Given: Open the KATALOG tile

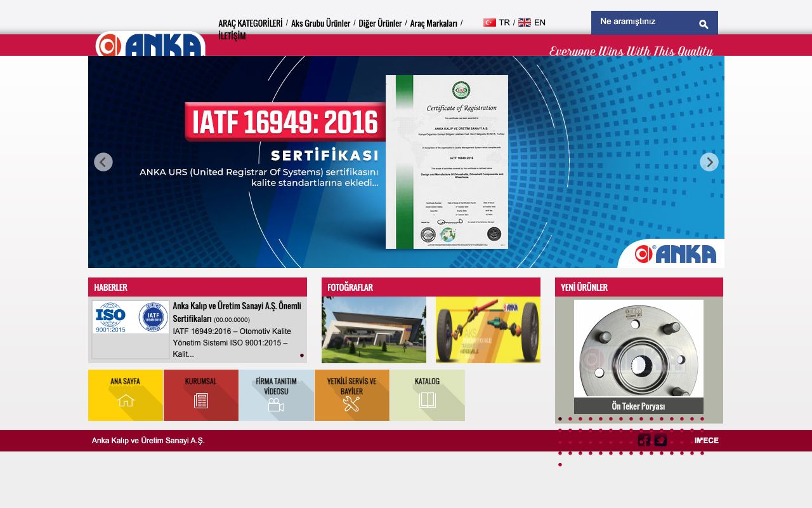Looking at the screenshot, I should (x=428, y=395).
